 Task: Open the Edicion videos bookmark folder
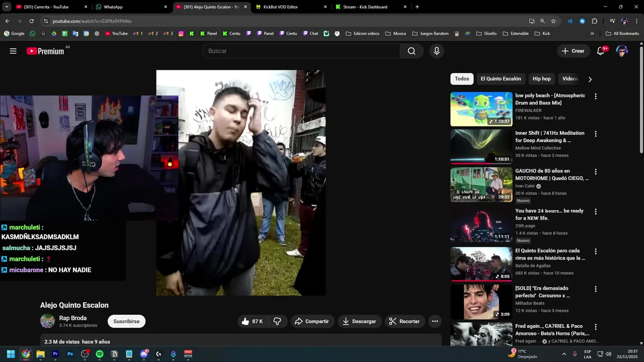coord(362,34)
